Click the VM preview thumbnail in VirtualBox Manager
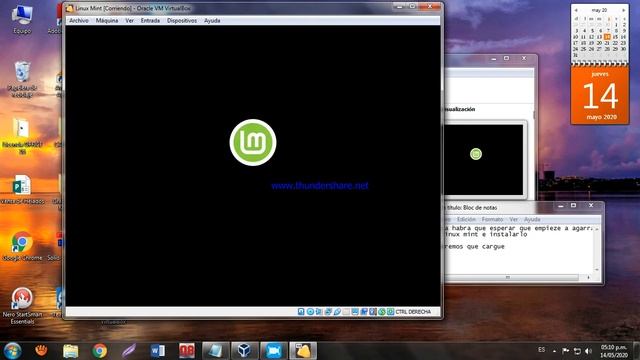Image resolution: width=640 pixels, height=360 pixels. (x=483, y=160)
